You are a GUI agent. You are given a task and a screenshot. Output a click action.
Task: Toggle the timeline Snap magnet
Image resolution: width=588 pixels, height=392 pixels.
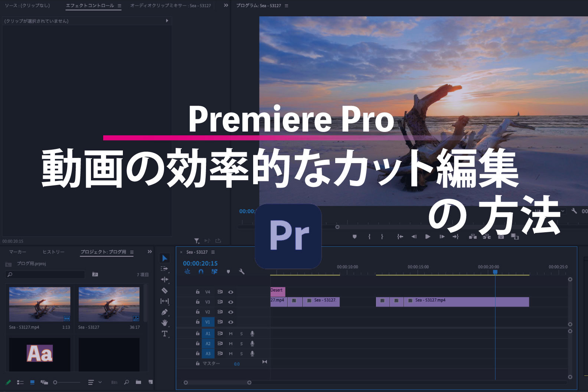pyautogui.click(x=201, y=272)
